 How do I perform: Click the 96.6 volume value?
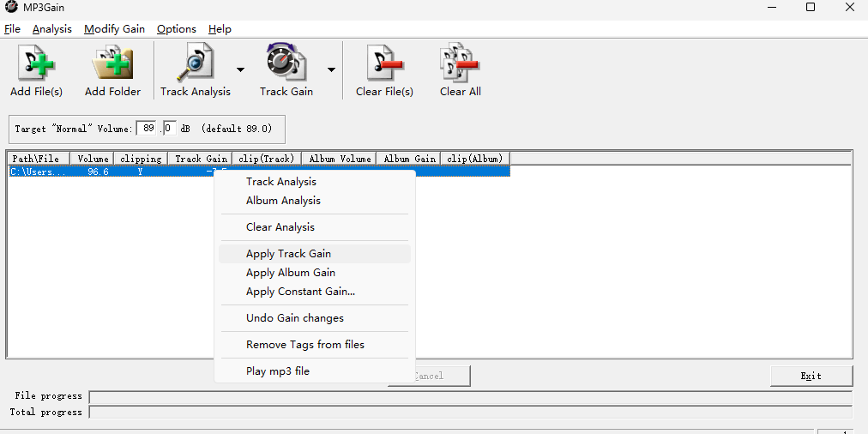pyautogui.click(x=98, y=172)
